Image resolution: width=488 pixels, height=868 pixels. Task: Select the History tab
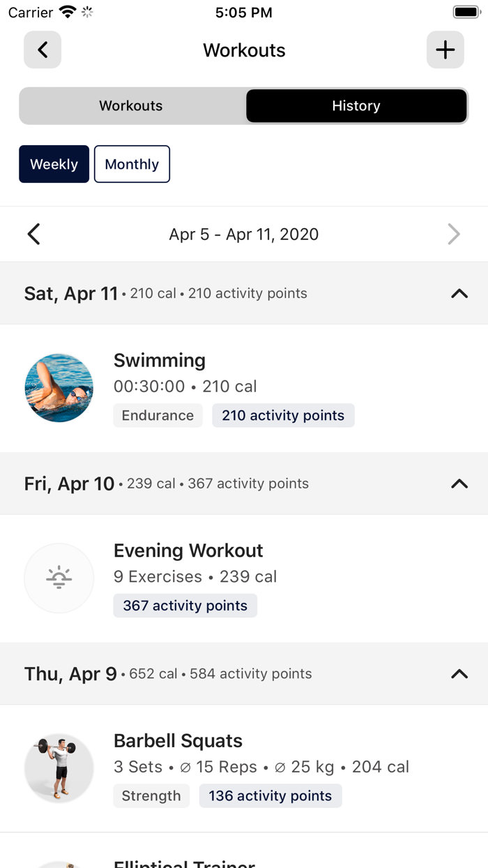coord(356,105)
